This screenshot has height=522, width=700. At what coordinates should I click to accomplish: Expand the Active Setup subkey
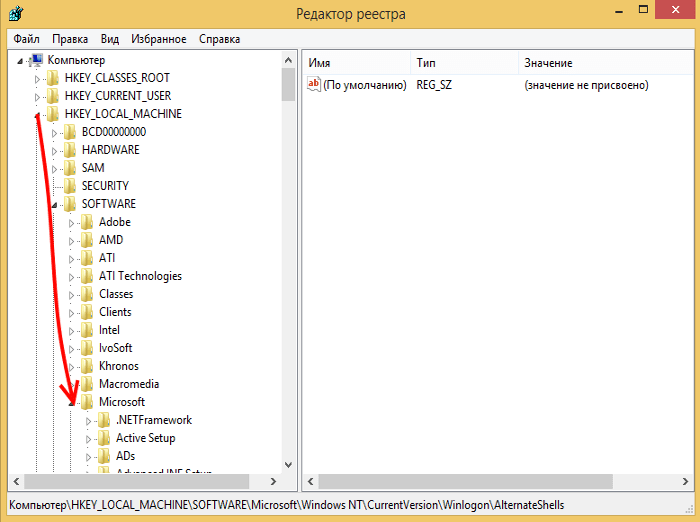point(89,438)
